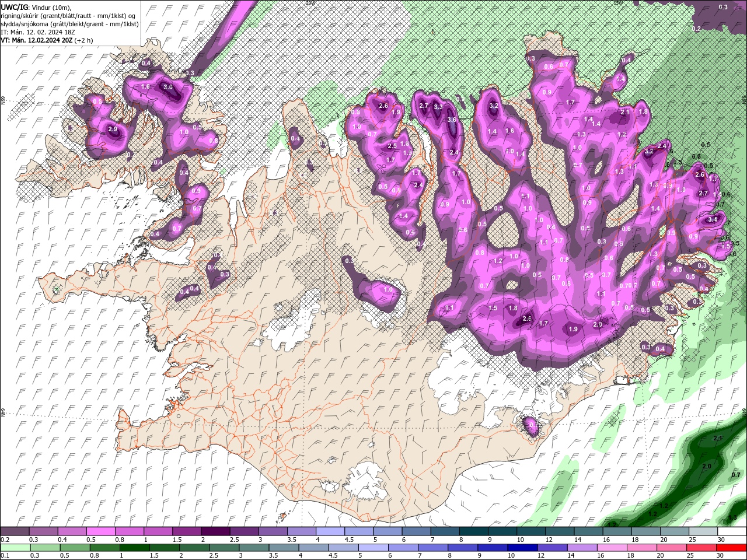Click the '(+2 h)' forecast offset text
Viewport: 747px width, 560px height.
pyautogui.click(x=84, y=40)
